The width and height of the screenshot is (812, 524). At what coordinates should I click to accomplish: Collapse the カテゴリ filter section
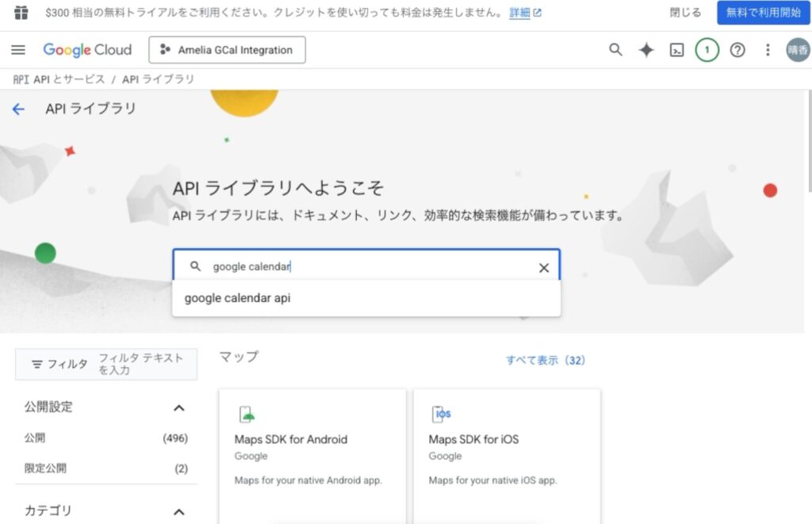[179, 511]
